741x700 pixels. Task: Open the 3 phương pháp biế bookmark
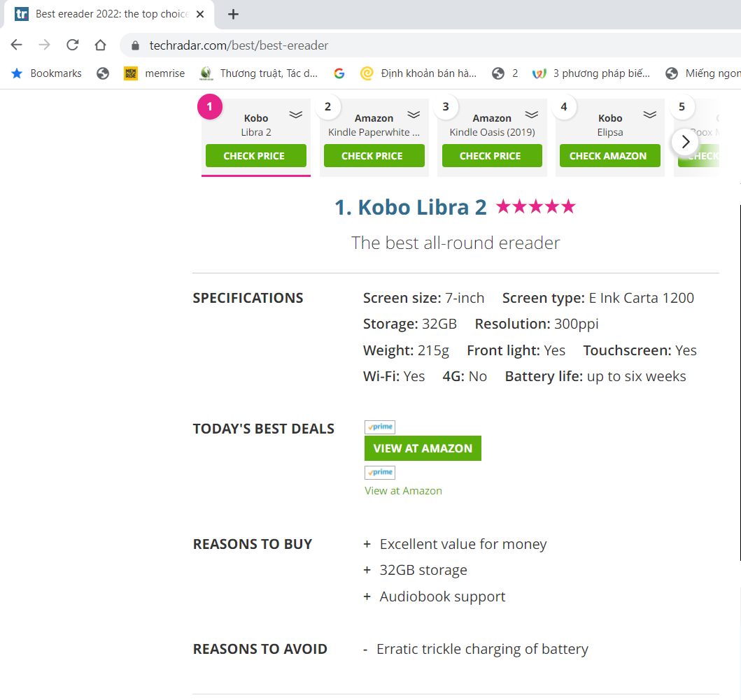point(591,73)
